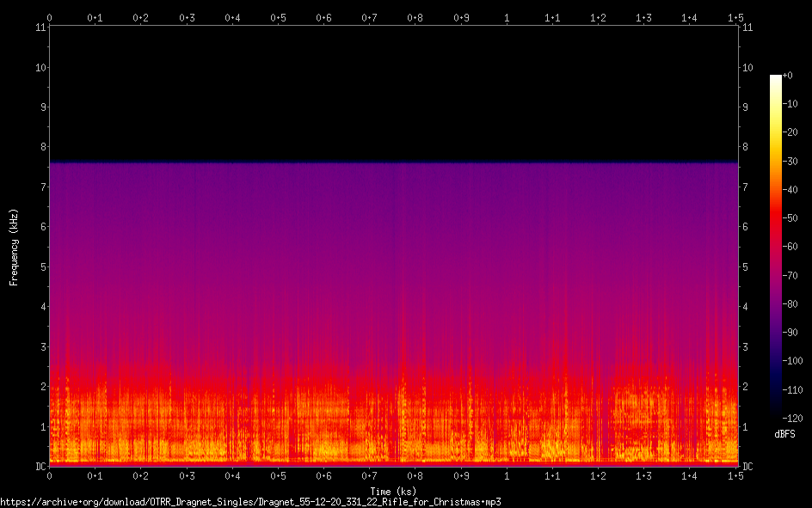Viewport: 812px width, 508px height.
Task: Open the archive.org download URL at the bottom
Action: [250, 501]
